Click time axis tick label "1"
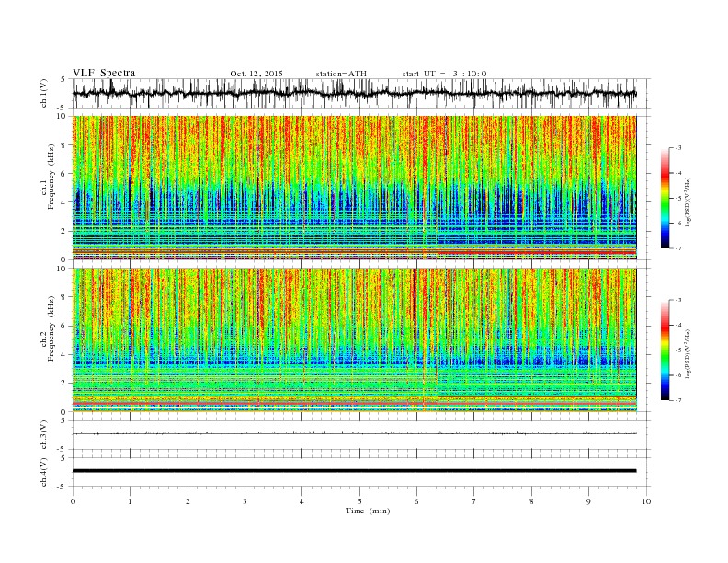Image resolution: width=728 pixels, height=563 pixels. (x=130, y=501)
